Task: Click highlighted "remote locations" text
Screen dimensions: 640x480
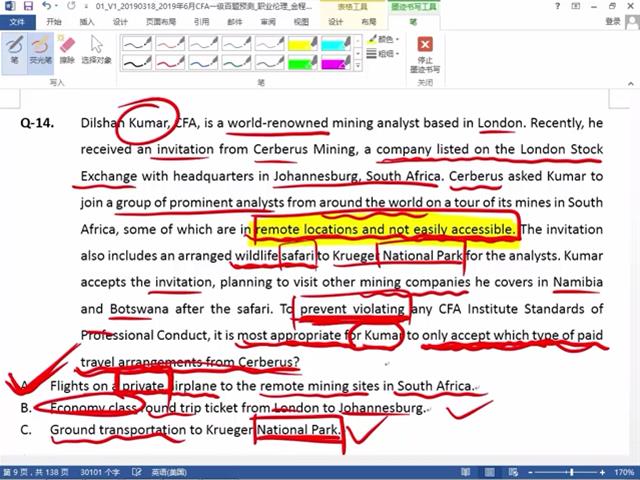Action: (x=307, y=229)
